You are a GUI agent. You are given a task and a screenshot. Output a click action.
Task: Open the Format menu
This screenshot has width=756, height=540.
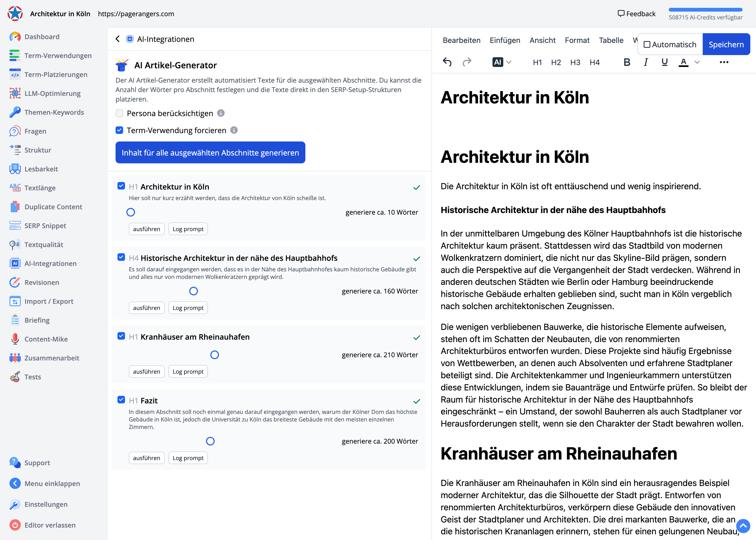tap(577, 40)
